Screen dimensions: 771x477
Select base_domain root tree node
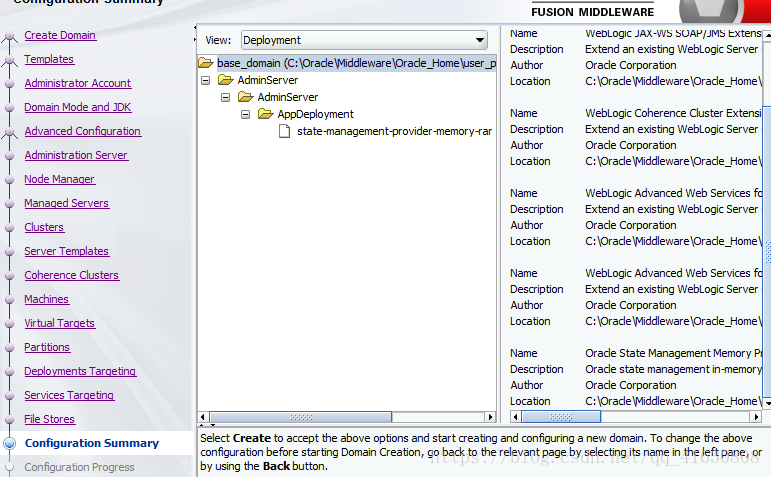click(356, 63)
